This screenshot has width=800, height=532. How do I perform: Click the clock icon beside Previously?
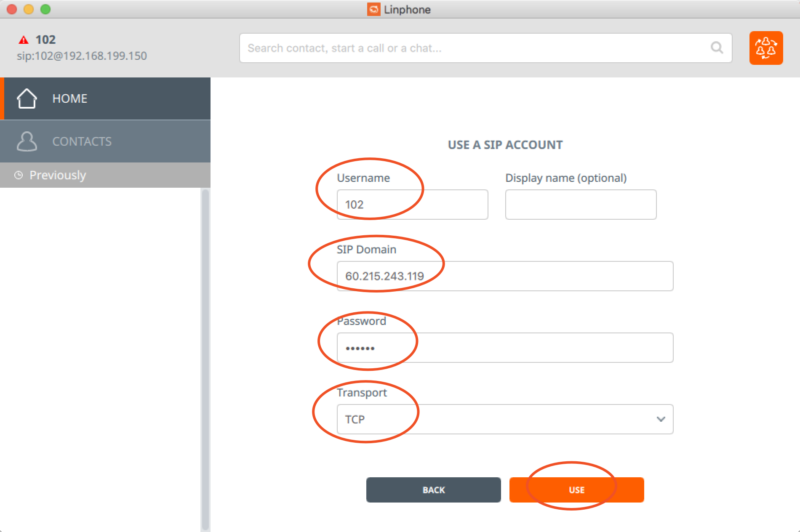pos(19,175)
